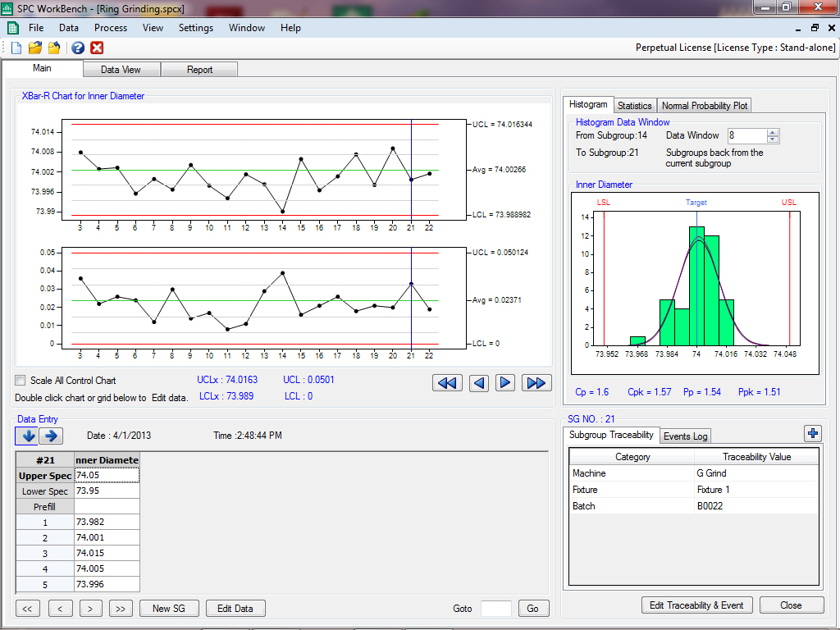Click the > next record button
The image size is (840, 630).
click(90, 609)
